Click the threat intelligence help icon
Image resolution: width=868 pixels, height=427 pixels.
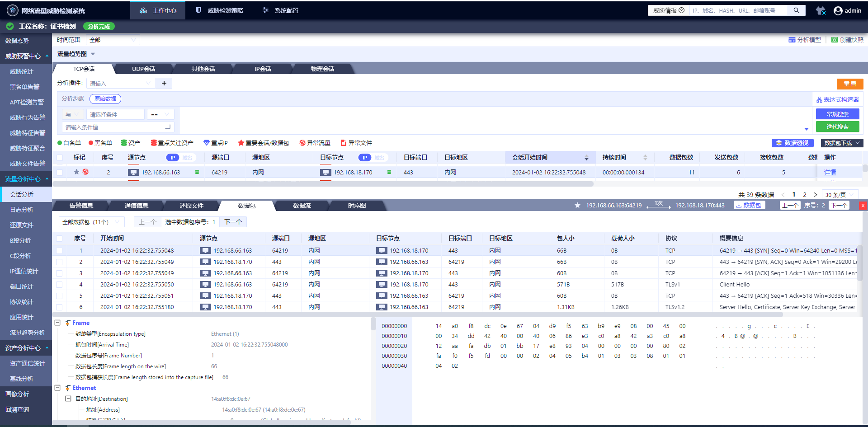click(x=682, y=10)
